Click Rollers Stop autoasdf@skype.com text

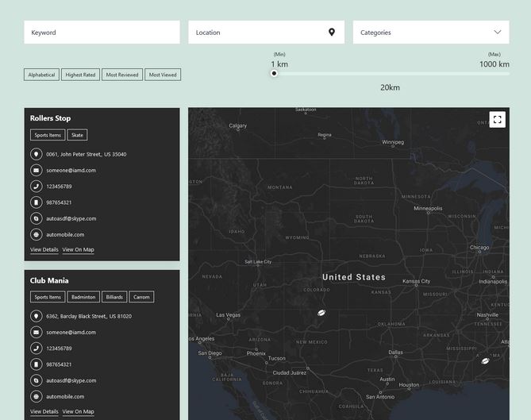[71, 219]
